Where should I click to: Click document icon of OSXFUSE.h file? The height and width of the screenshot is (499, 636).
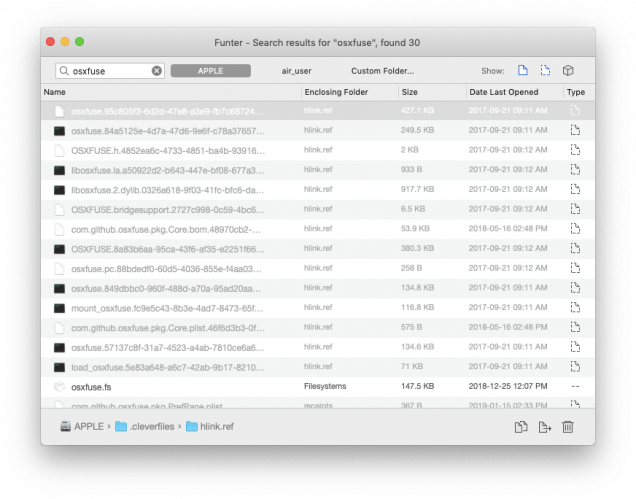60,151
